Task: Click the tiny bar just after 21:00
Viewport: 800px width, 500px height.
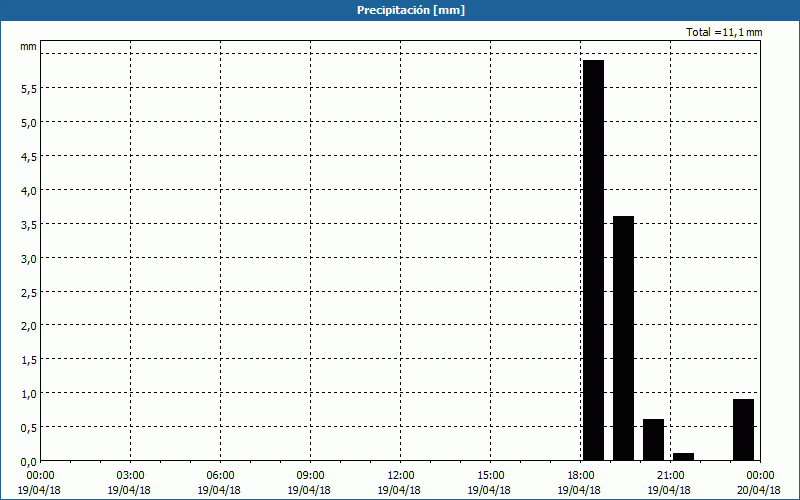Action: [683, 457]
